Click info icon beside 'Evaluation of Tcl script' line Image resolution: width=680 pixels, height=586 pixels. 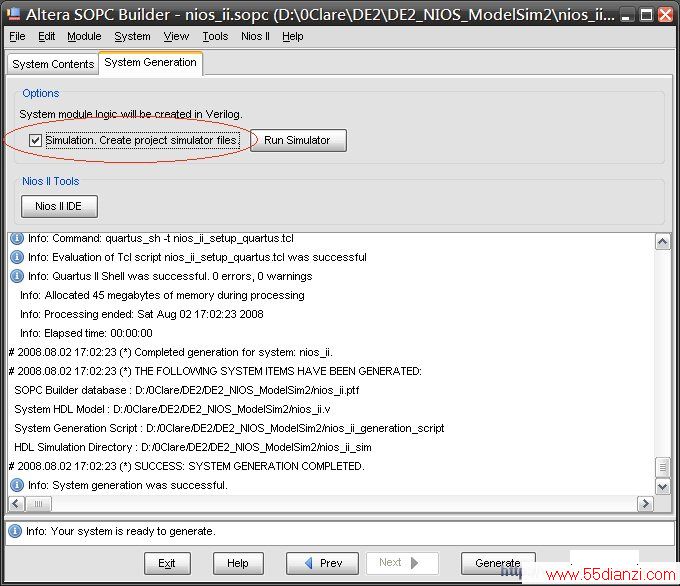(16, 257)
